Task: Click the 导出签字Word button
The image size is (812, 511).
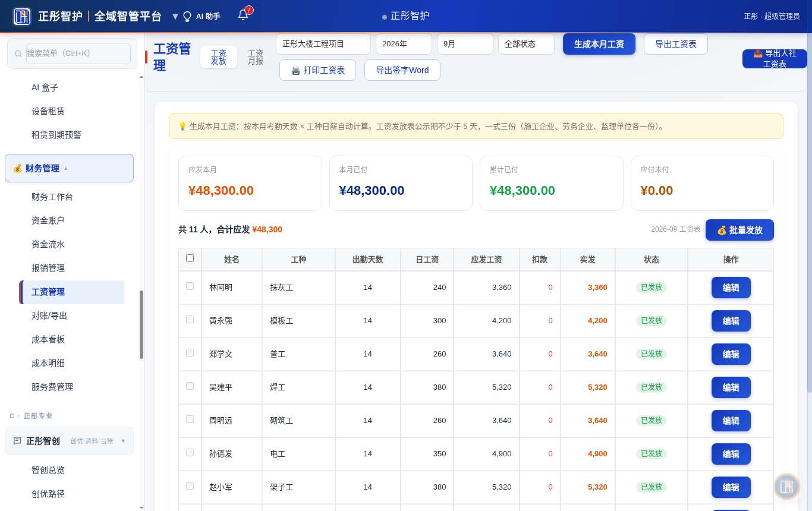Action: point(402,70)
